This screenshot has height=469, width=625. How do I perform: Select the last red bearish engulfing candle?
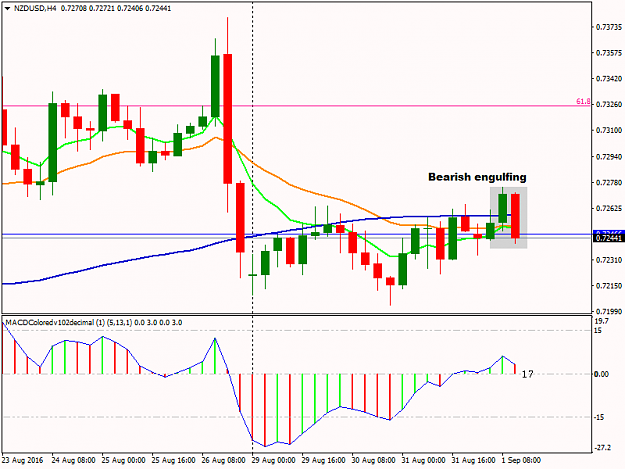[515, 216]
